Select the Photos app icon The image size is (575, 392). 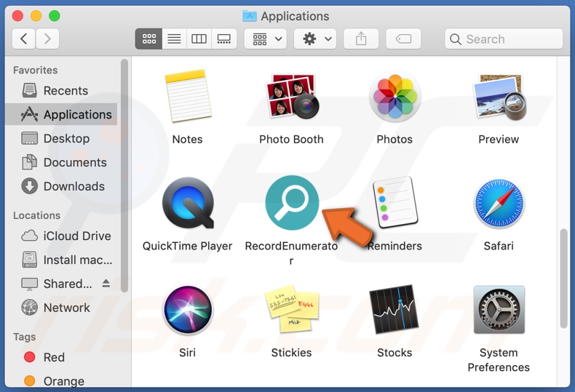395,96
